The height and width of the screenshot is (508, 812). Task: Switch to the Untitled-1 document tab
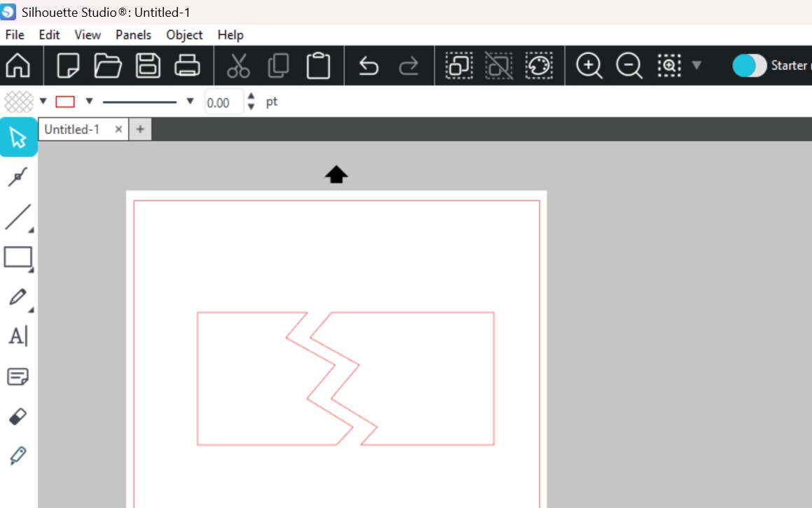point(72,130)
